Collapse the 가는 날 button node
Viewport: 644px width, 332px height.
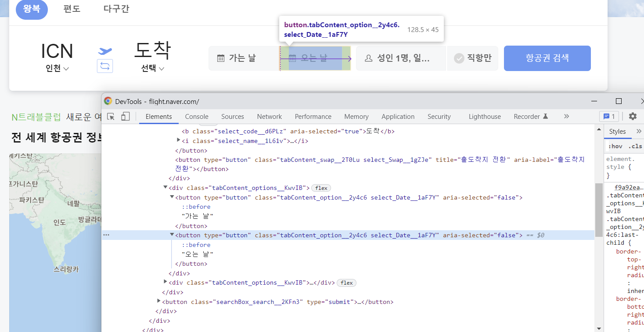[172, 197]
